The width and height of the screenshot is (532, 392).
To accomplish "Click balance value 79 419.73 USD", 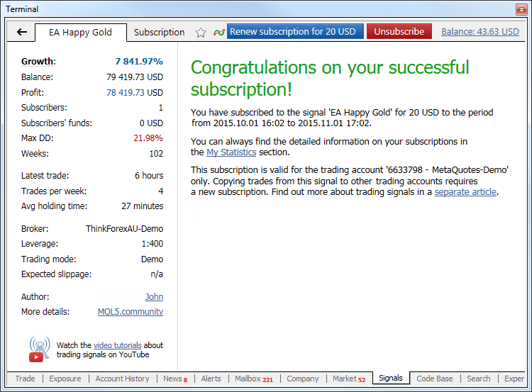I will point(135,77).
